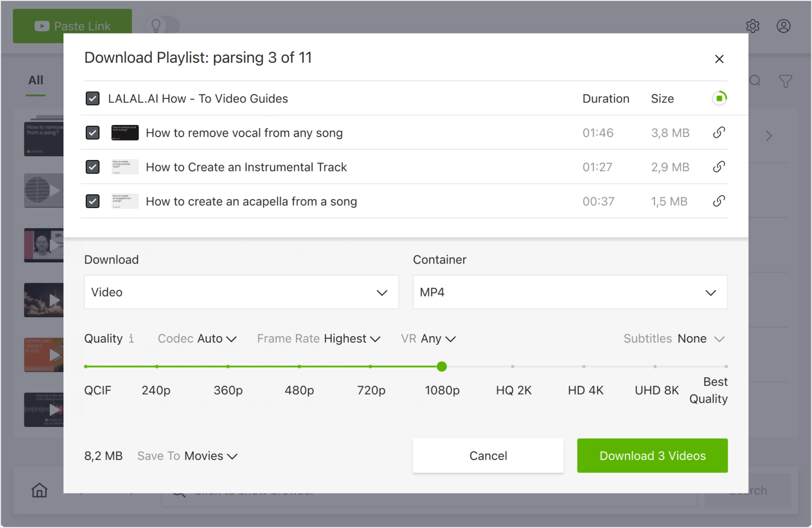Screen dimensions: 812x528
Task: Select the home icon at the bottom left
Action: point(39,490)
